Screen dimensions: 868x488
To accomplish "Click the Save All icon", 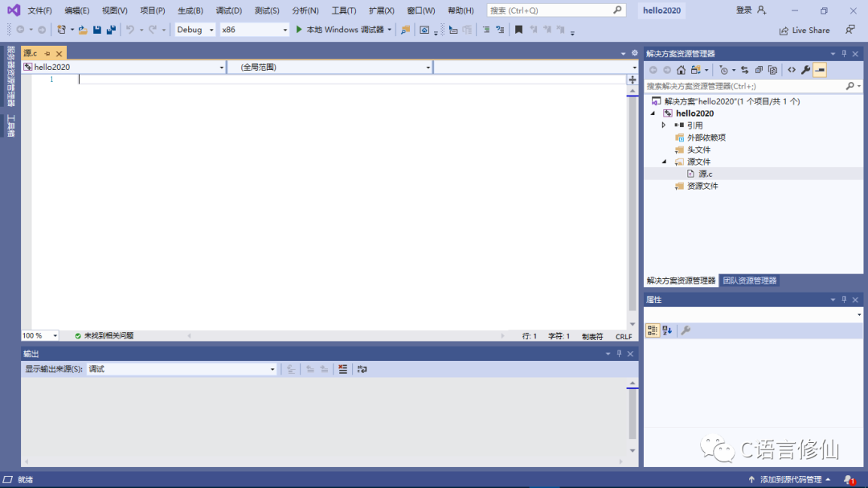I will click(x=111, y=30).
